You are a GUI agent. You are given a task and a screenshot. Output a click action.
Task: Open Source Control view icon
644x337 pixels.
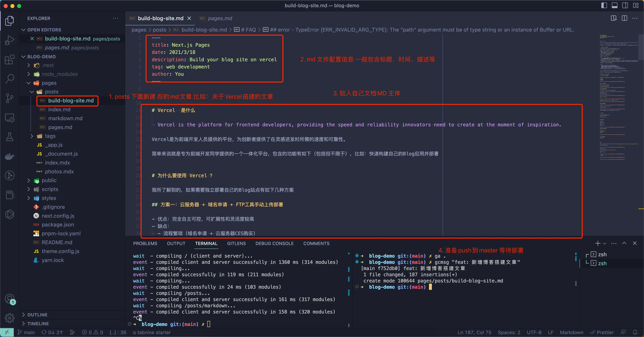[10, 98]
